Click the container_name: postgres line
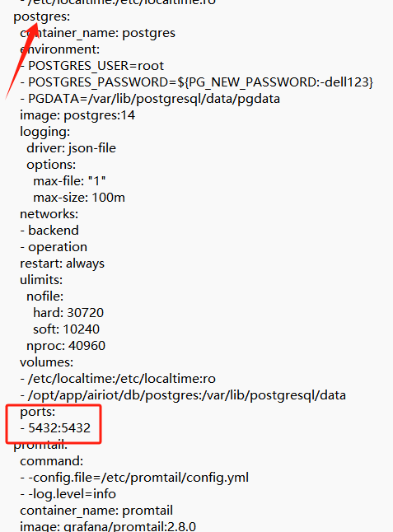The width and height of the screenshot is (393, 532). [98, 33]
